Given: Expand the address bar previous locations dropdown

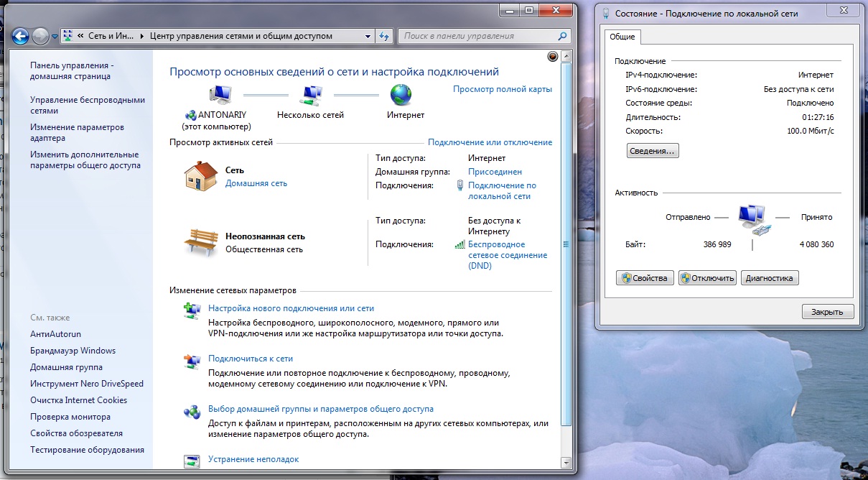Looking at the screenshot, I should [x=368, y=36].
